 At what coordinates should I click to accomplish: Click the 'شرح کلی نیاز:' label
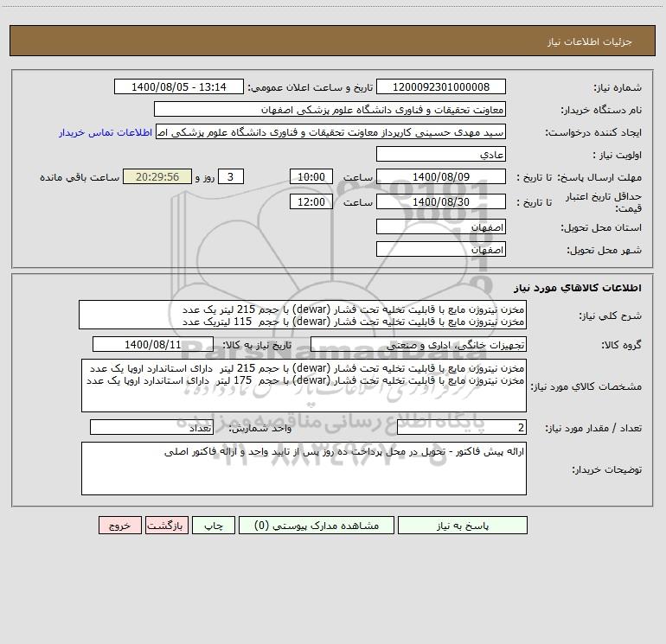click(x=611, y=316)
